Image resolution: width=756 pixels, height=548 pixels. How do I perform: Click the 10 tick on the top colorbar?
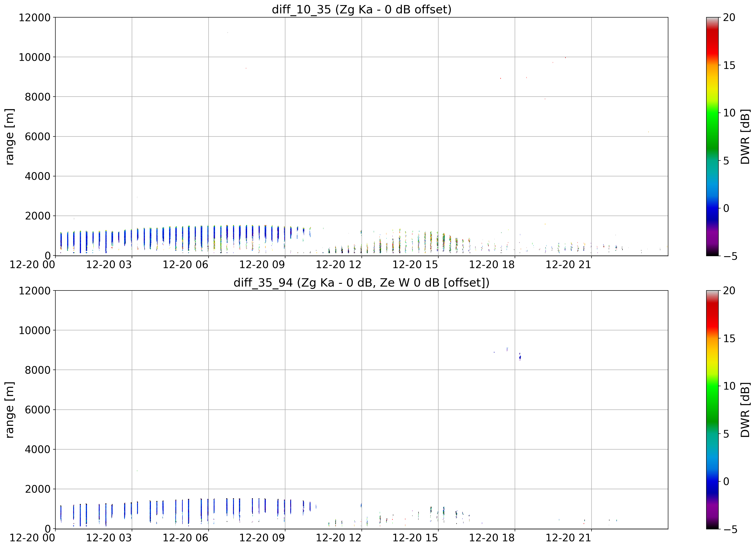pos(729,113)
